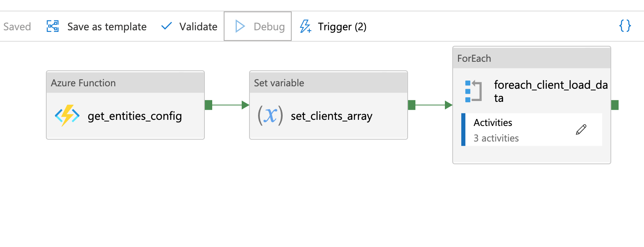This screenshot has width=644, height=247.
Task: Click the Azure Function lightning icon
Action: click(x=67, y=116)
